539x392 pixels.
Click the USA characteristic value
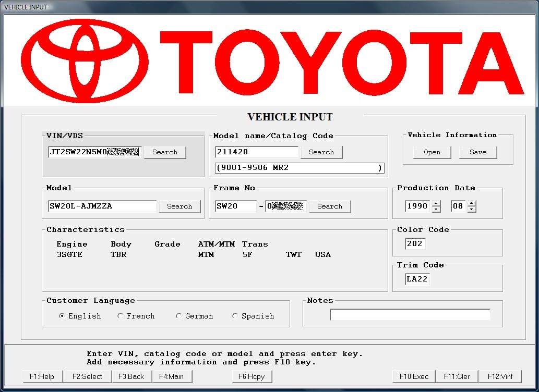(x=323, y=254)
